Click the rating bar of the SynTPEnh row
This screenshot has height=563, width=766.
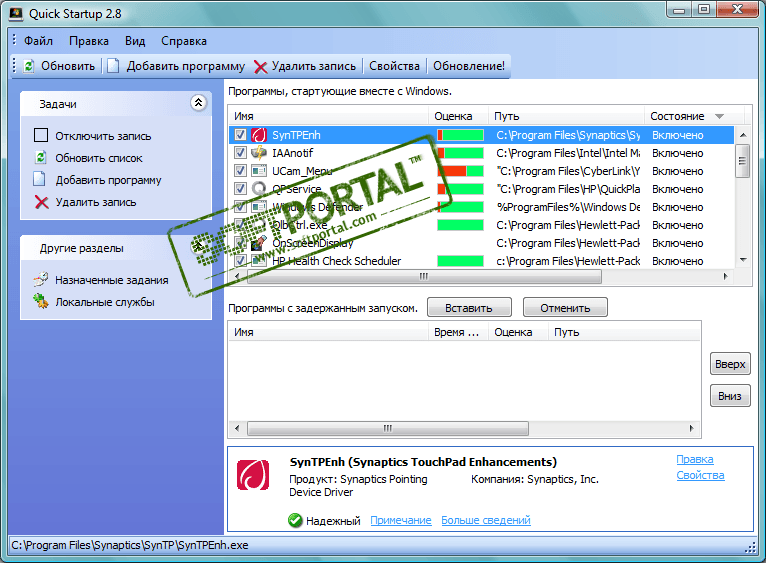(460, 135)
